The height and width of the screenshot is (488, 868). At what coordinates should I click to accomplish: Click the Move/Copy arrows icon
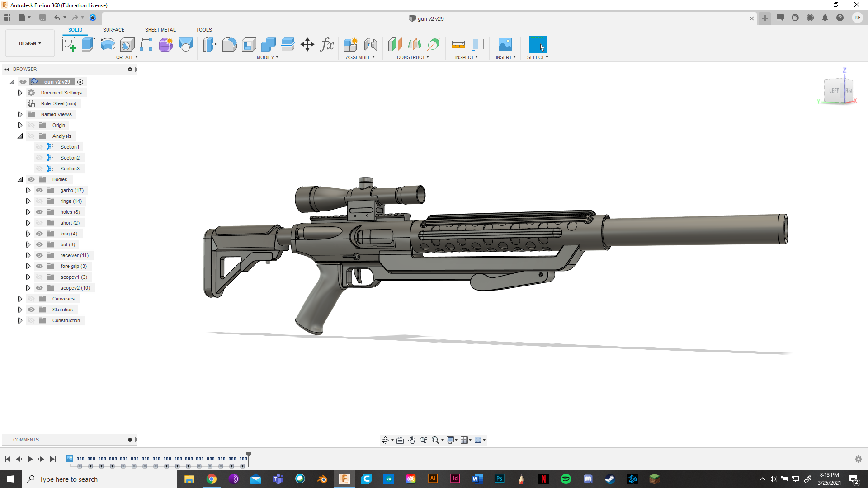point(307,44)
